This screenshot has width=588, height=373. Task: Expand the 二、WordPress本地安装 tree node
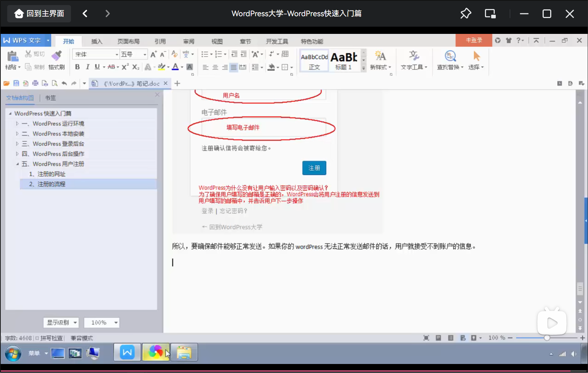coord(17,134)
